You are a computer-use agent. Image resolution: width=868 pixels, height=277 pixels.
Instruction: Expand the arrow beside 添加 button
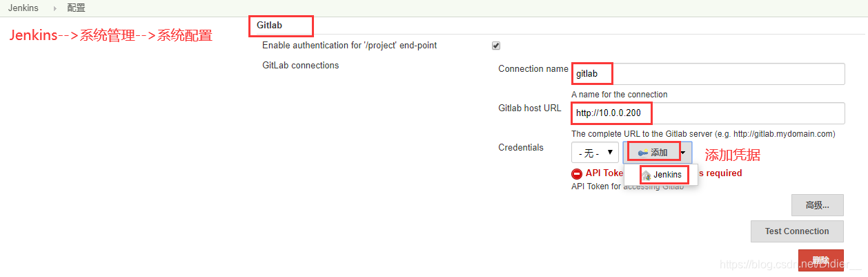tap(682, 153)
